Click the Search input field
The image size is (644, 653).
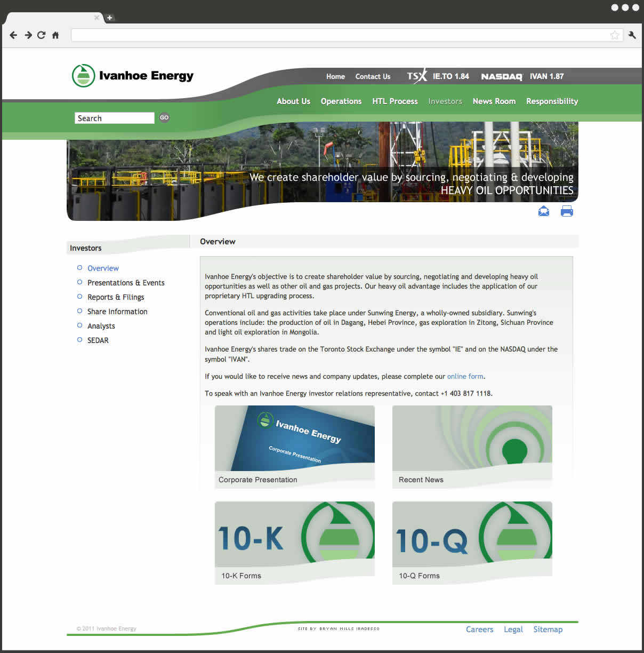(115, 118)
